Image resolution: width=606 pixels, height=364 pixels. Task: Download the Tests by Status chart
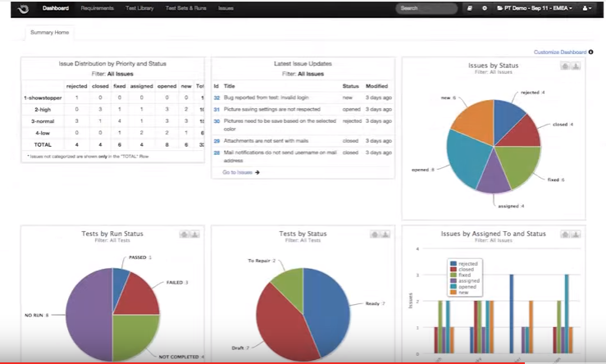click(385, 234)
